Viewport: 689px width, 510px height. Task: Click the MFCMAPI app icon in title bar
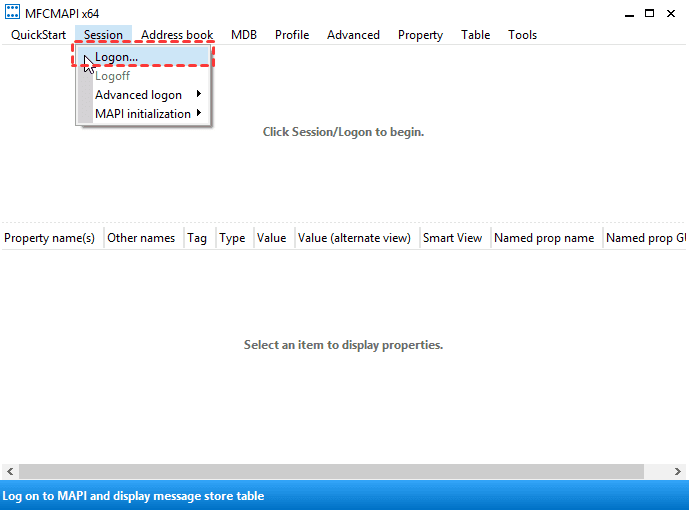(12, 13)
